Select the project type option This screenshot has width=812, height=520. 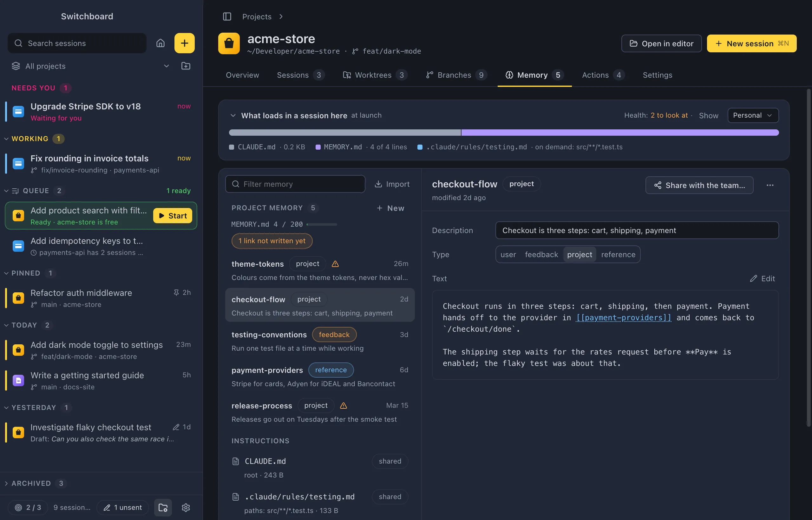click(x=580, y=255)
